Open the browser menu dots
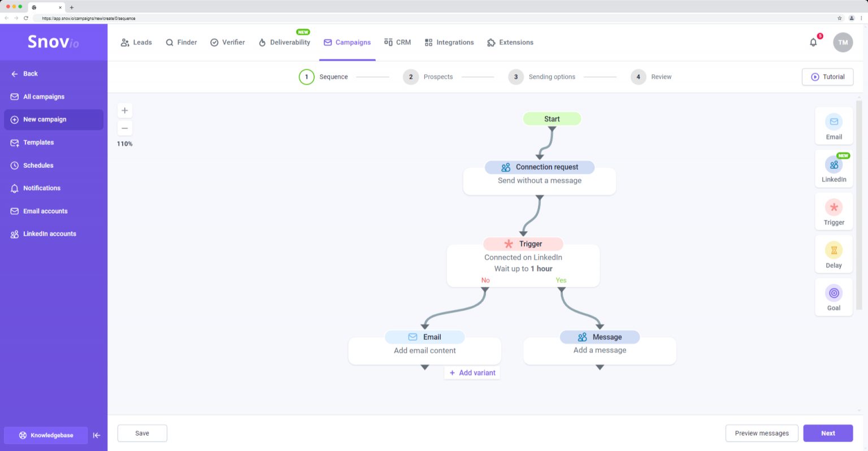 (x=861, y=18)
